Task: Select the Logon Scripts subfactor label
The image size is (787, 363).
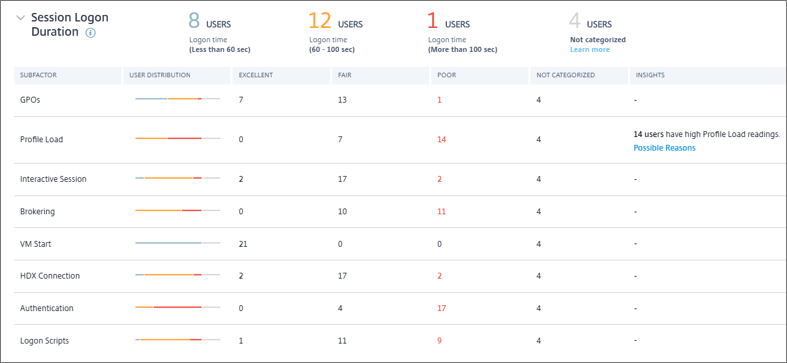Action: click(44, 341)
